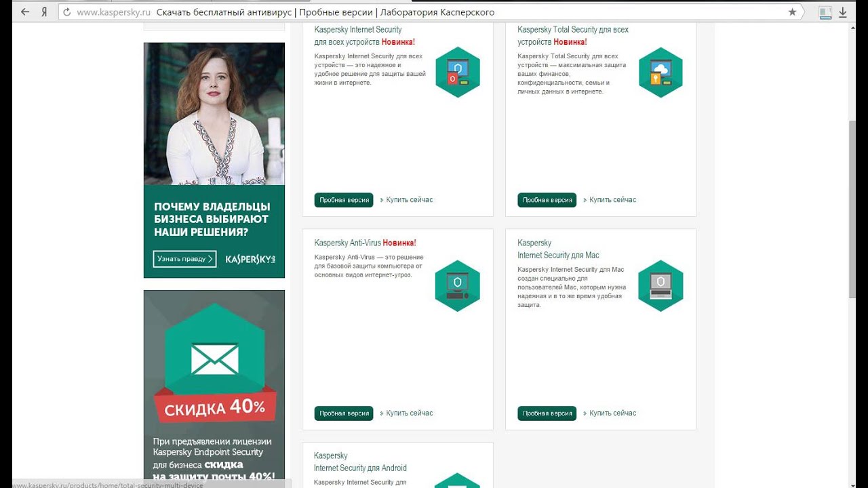
Task: Open the Kaspersky Anti-Virus Новинка title
Action: coord(366,243)
